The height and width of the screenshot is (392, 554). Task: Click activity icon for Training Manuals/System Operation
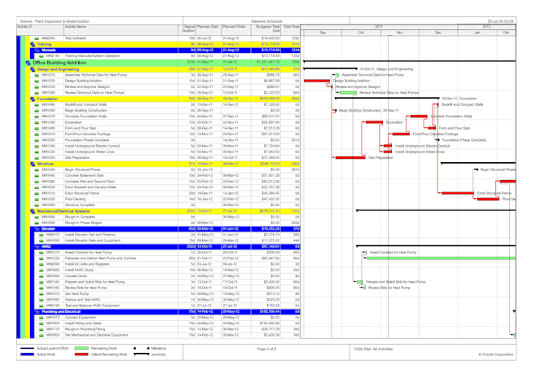pyautogui.click(x=42, y=56)
